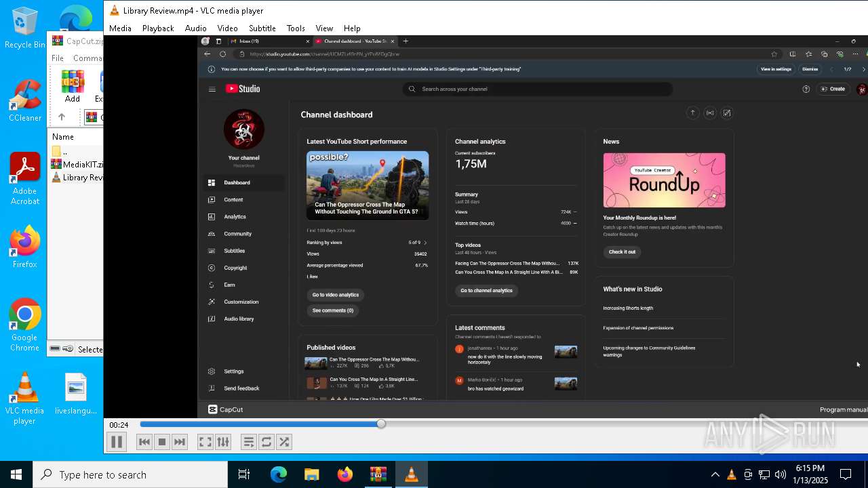Open VLC's extended settings (equalizer icon)
The height and width of the screenshot is (488, 868).
click(x=223, y=442)
